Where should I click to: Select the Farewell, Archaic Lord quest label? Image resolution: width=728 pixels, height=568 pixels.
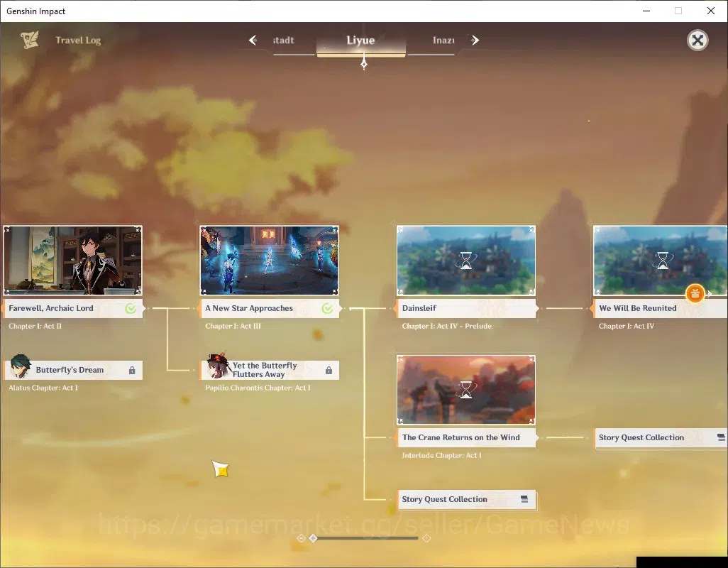(x=73, y=308)
